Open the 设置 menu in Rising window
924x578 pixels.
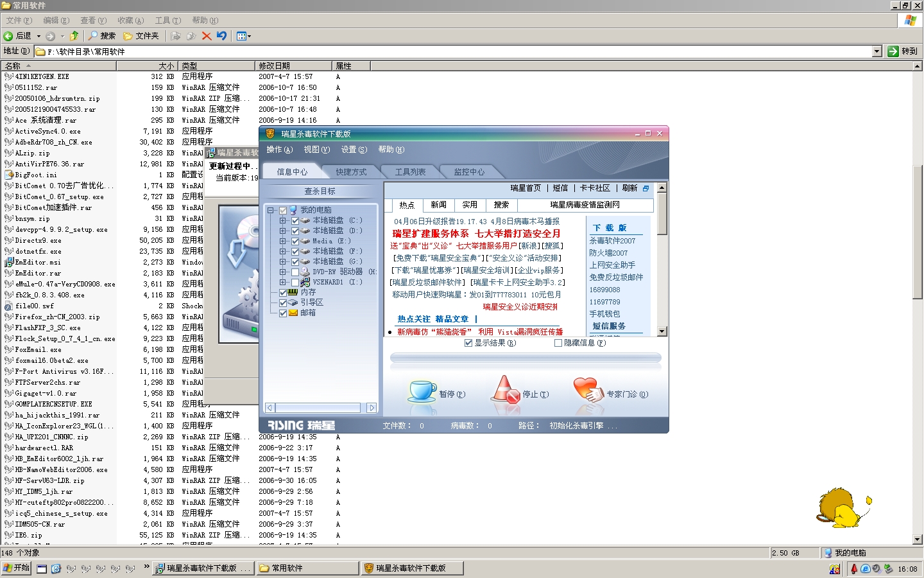tap(354, 150)
